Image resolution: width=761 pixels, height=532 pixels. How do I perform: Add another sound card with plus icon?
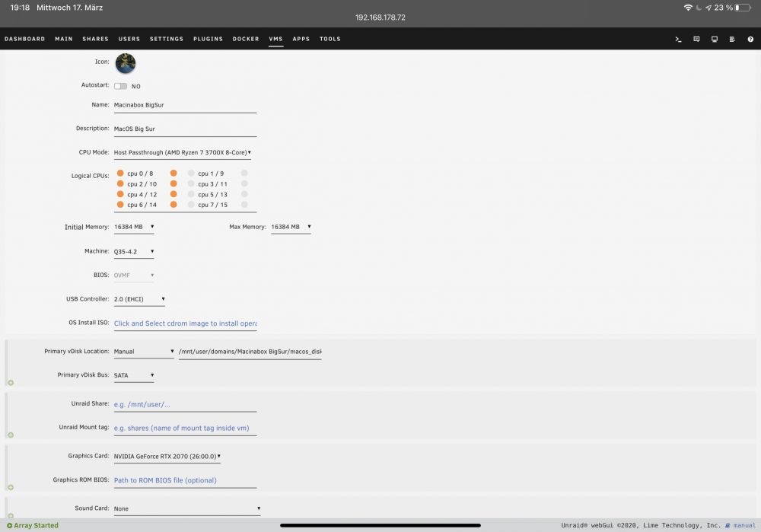point(11,515)
